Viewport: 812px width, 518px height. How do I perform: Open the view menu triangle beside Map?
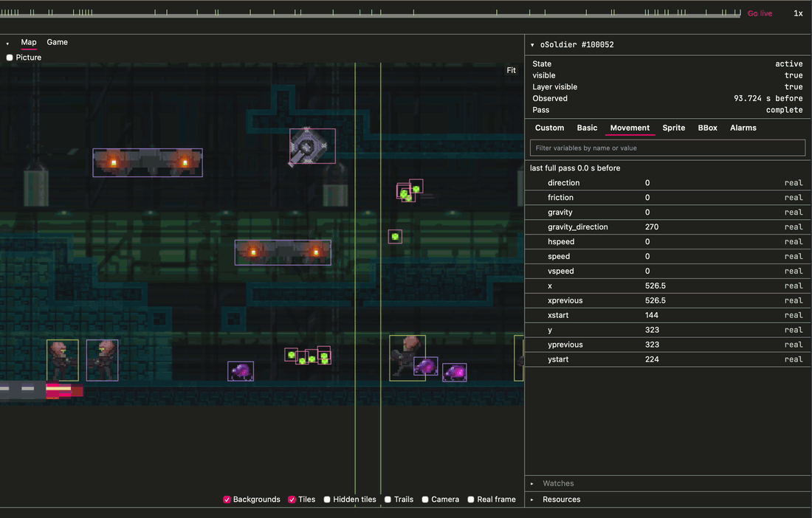7,44
